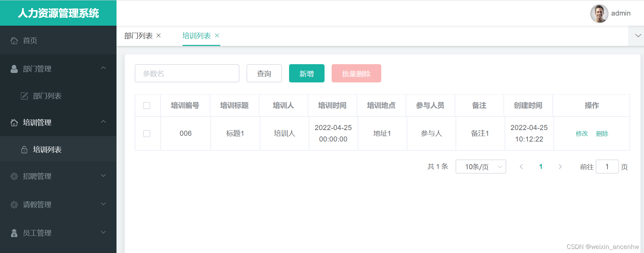Image resolution: width=644 pixels, height=253 pixels.
Task: Click the 培训时间 column header
Action: click(332, 105)
